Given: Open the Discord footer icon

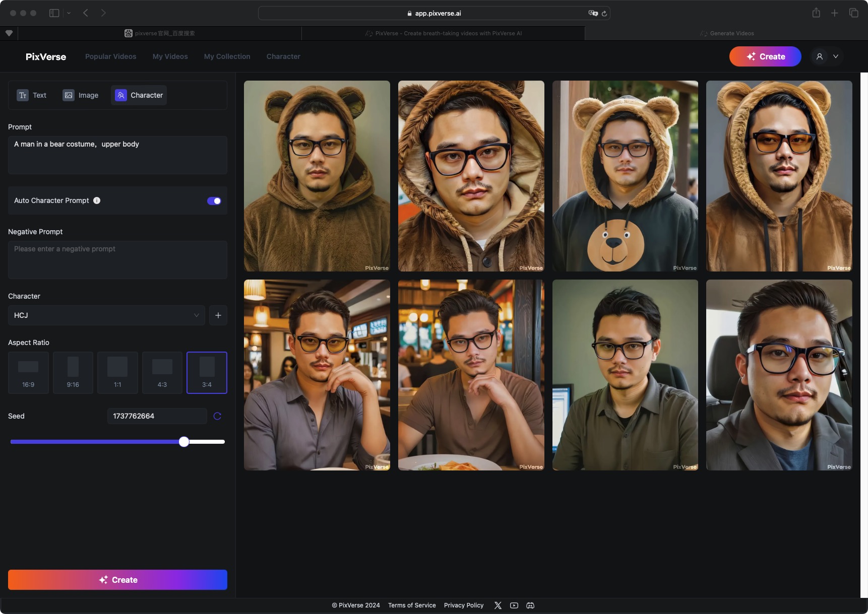Looking at the screenshot, I should pos(530,605).
